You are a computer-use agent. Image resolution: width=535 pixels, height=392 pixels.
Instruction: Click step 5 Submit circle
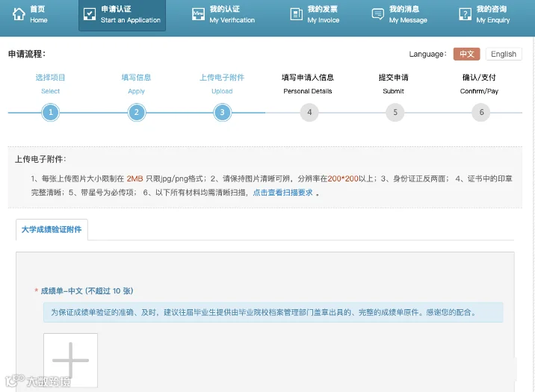tap(395, 112)
